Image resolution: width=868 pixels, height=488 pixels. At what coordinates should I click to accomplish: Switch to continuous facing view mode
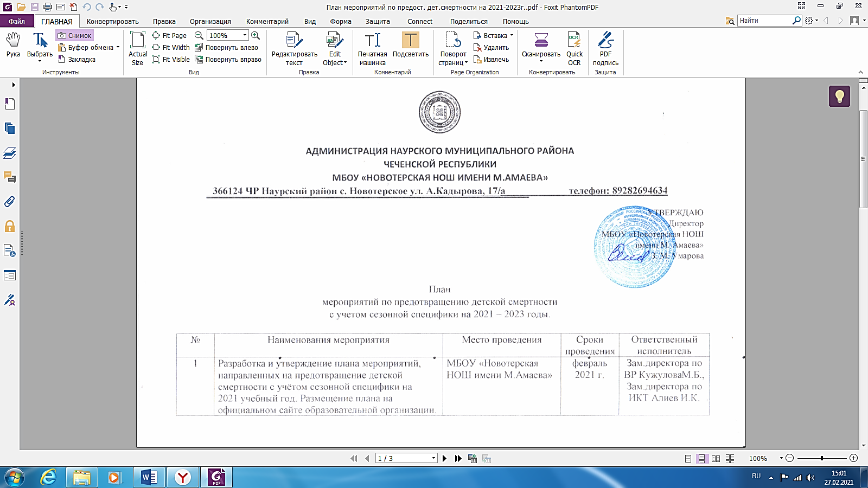pos(730,459)
